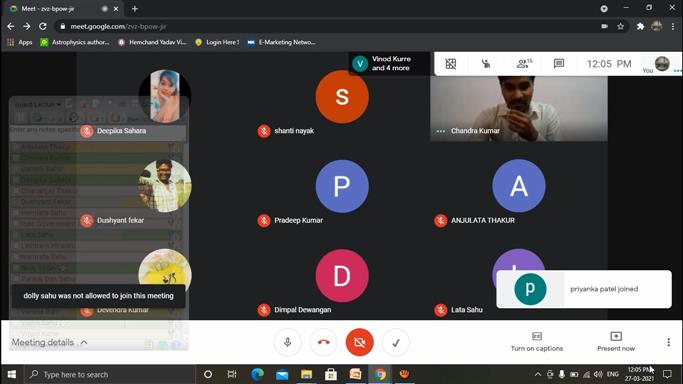The width and height of the screenshot is (683, 384).
Task: Open E-Marketing Network bookmark
Action: point(281,42)
